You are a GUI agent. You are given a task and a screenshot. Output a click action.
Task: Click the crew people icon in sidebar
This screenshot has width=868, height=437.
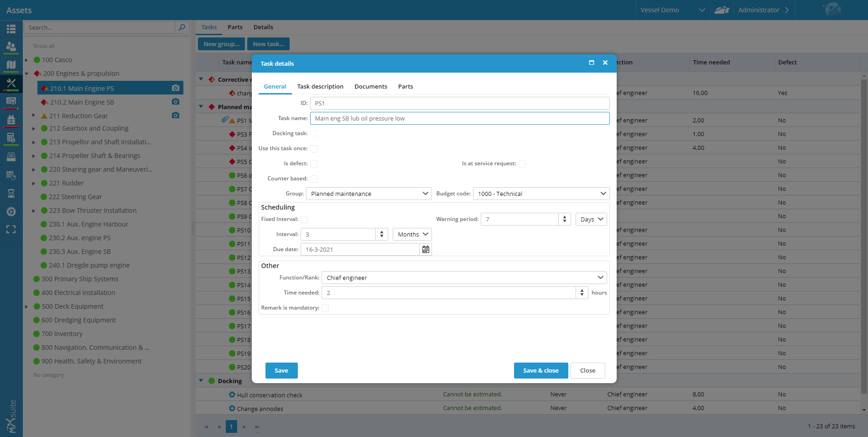11,47
